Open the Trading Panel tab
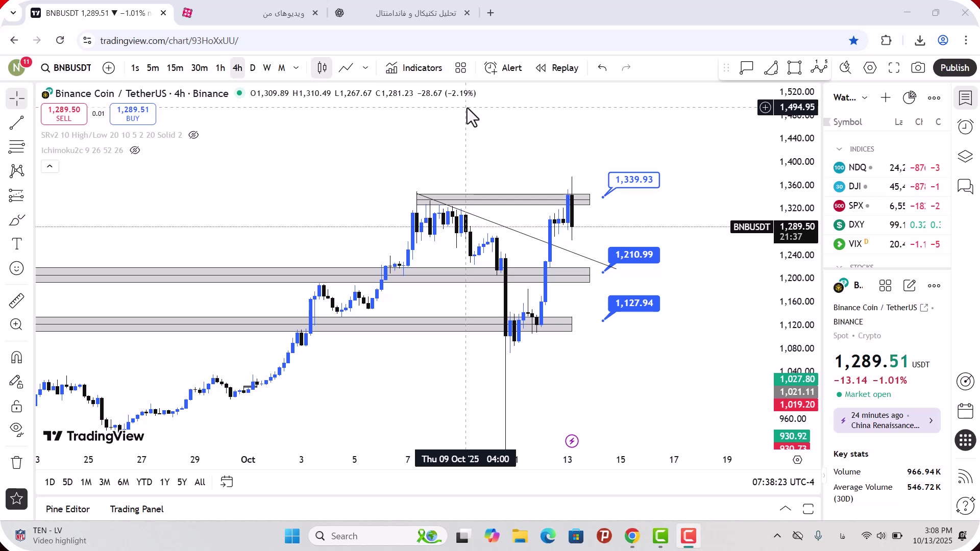Image resolution: width=980 pixels, height=551 pixels. pos(137,509)
